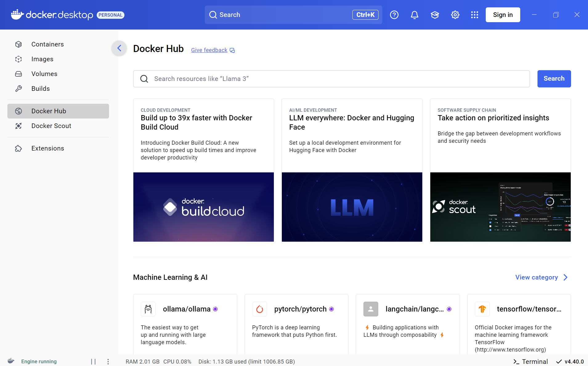Click the Builds wrench icon

18,88
